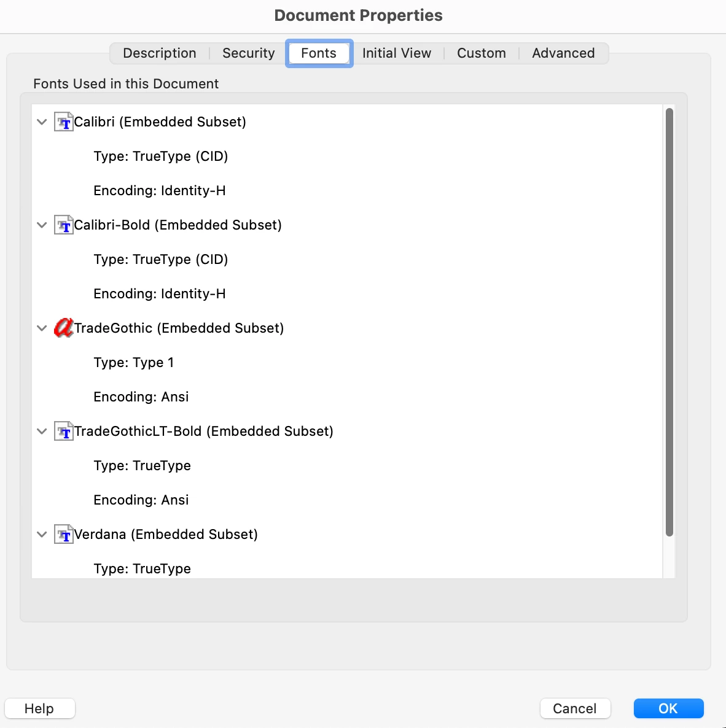Screen dimensions: 726x728
Task: Click "Encoding: Identity-H" under Calibri
Action: 159,190
